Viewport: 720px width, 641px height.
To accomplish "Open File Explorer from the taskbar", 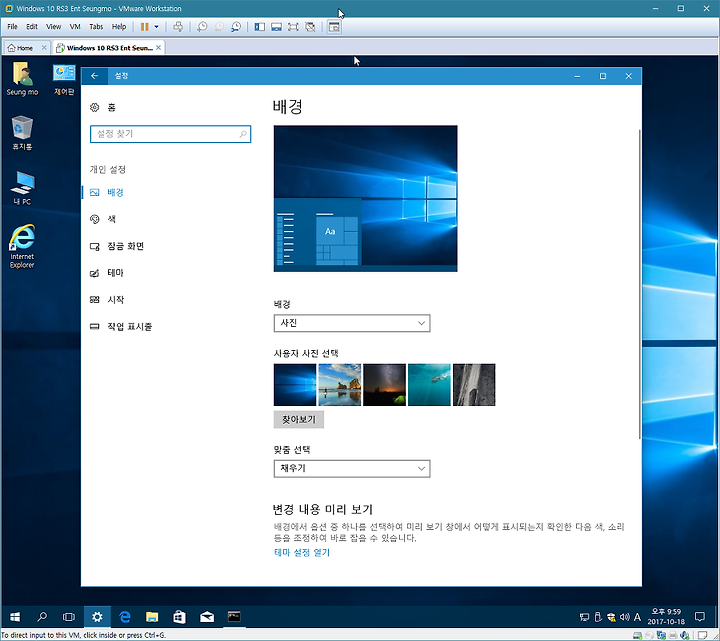I will pyautogui.click(x=152, y=617).
